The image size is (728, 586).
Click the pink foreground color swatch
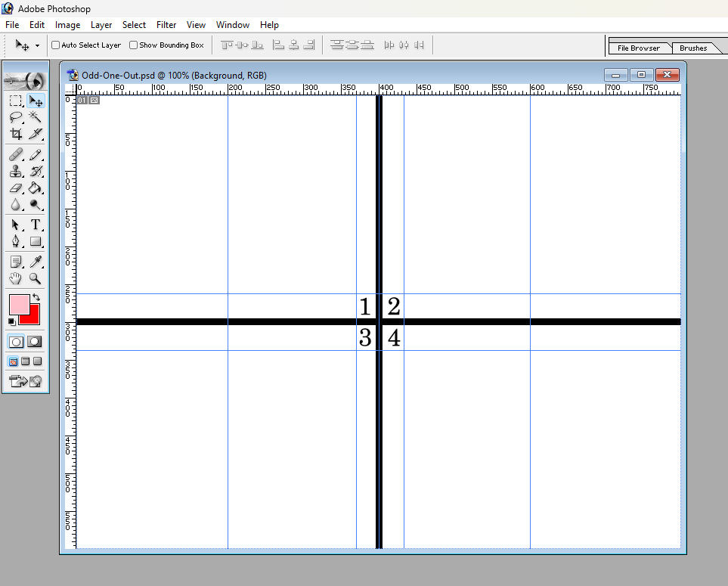pyautogui.click(x=18, y=305)
